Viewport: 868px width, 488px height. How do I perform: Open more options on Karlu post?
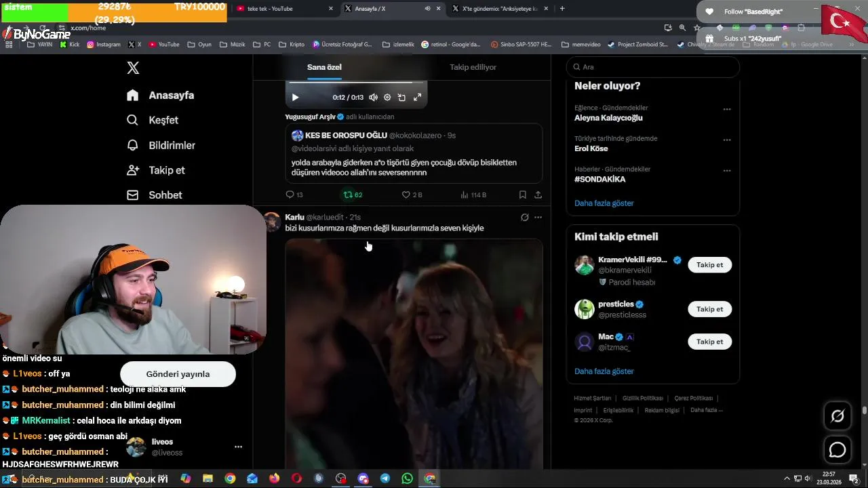(538, 218)
